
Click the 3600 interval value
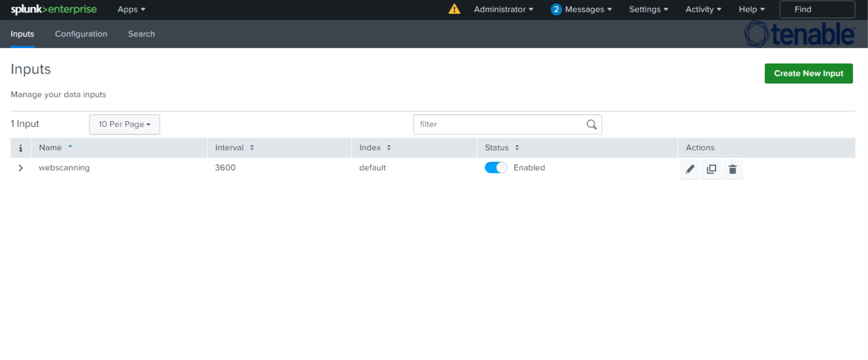[x=225, y=168]
